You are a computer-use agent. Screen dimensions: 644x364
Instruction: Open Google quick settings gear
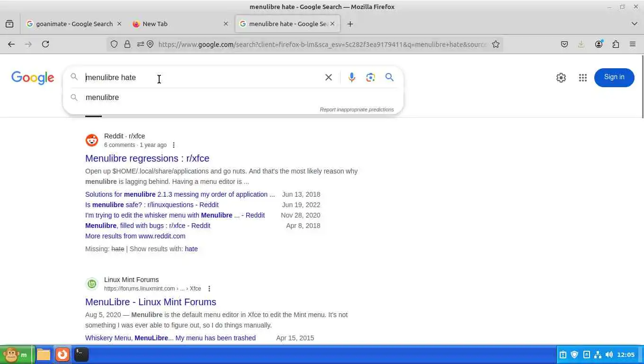point(561,78)
